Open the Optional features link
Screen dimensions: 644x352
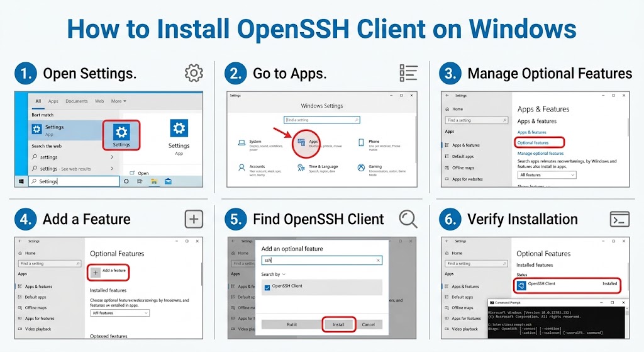click(x=533, y=143)
